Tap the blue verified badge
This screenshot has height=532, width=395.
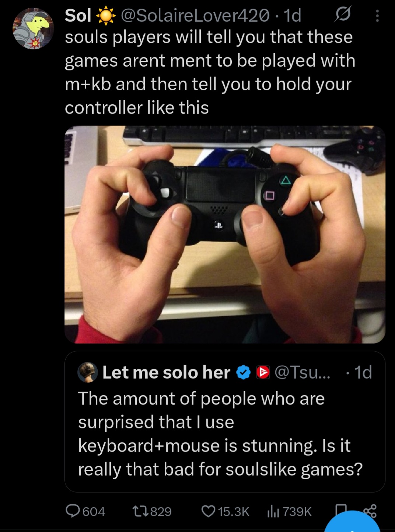tap(243, 373)
